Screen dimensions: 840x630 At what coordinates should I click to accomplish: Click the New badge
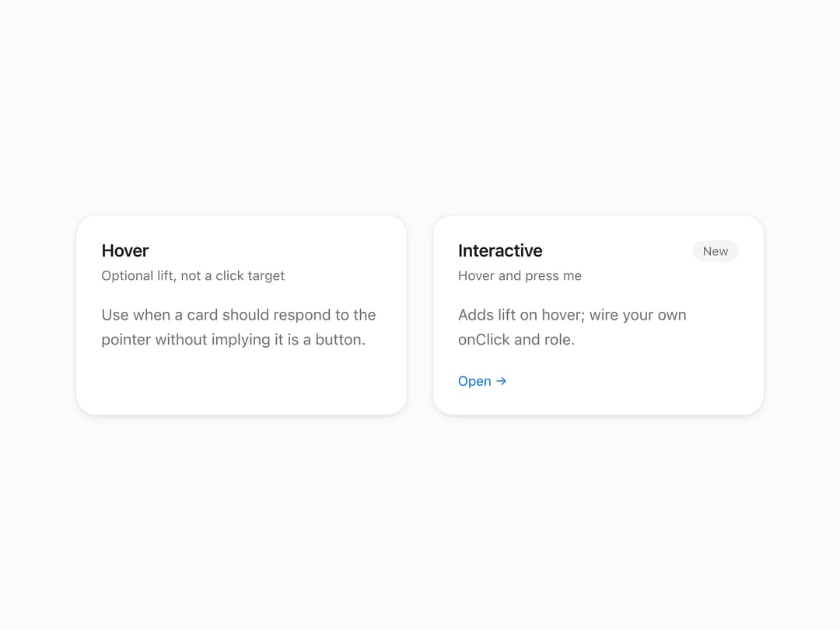tap(716, 251)
